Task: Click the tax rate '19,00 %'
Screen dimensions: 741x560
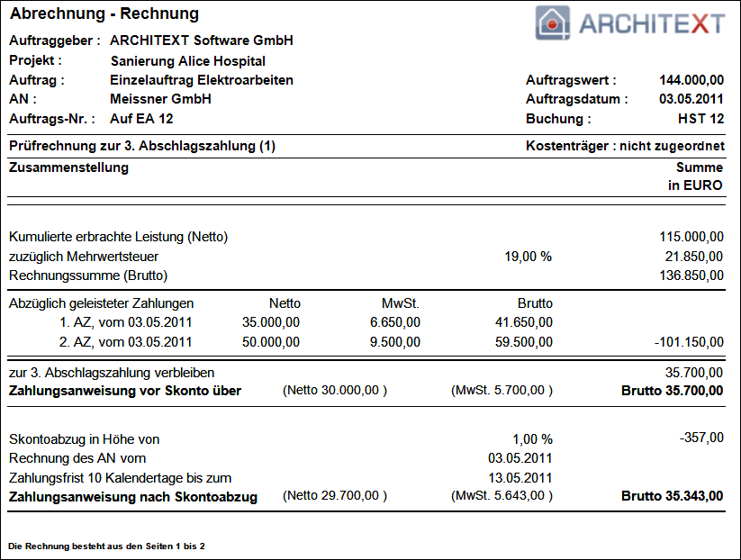Action: click(528, 256)
